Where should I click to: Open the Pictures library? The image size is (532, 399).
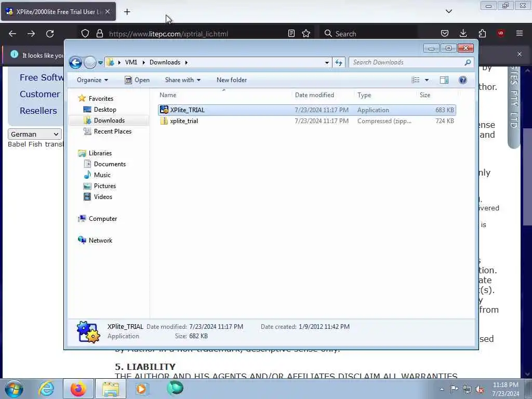(105, 186)
